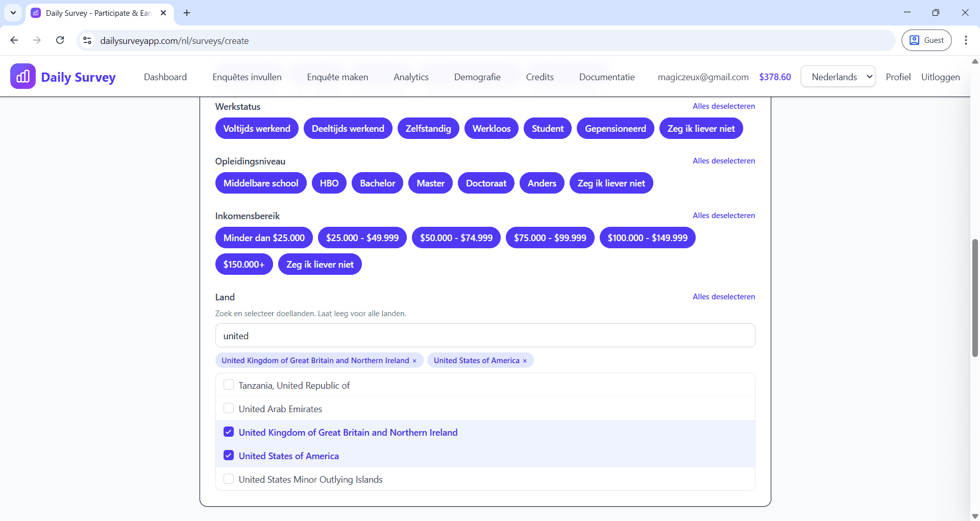Open the Nederlands language dropdown
Screen dimensions: 980x521
pos(838,77)
